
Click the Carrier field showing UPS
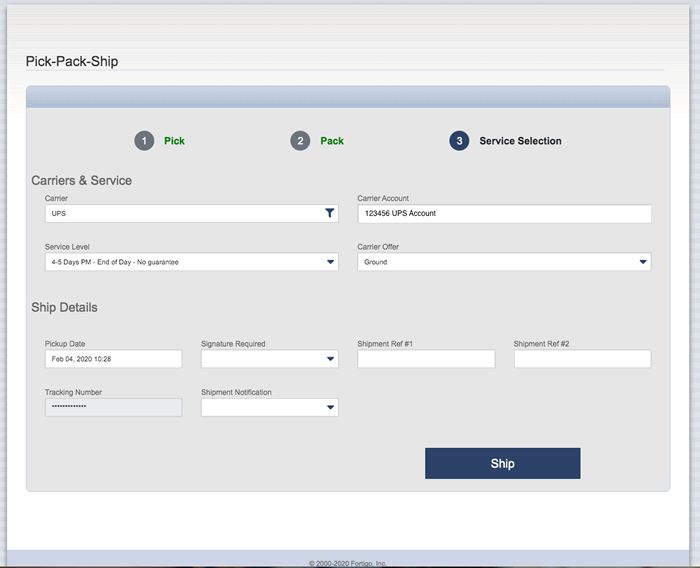(x=180, y=213)
